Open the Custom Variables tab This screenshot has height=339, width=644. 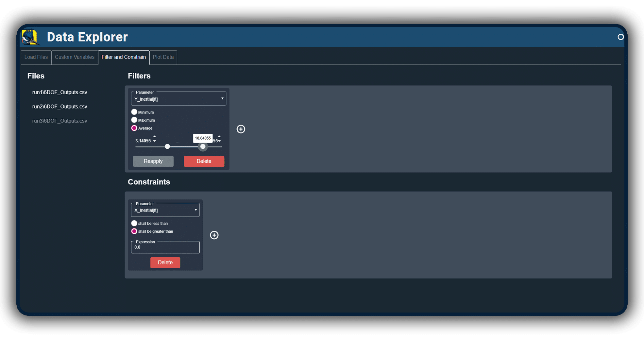pos(75,57)
